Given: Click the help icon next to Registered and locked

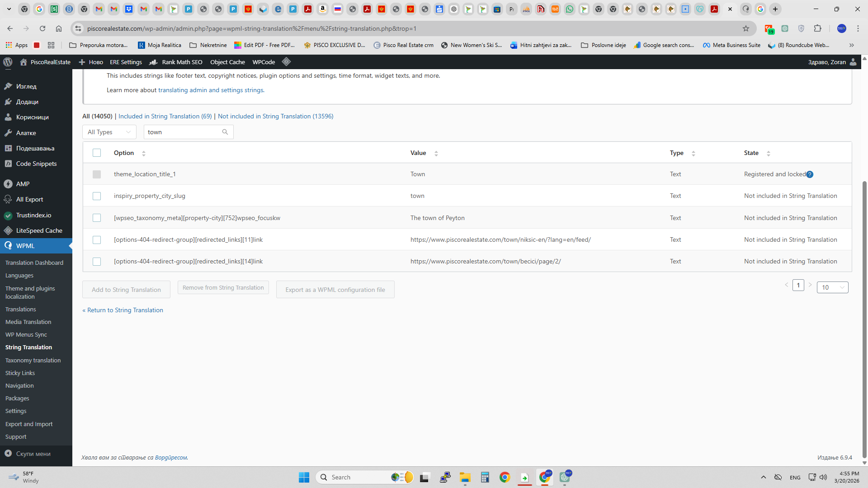Looking at the screenshot, I should point(810,174).
